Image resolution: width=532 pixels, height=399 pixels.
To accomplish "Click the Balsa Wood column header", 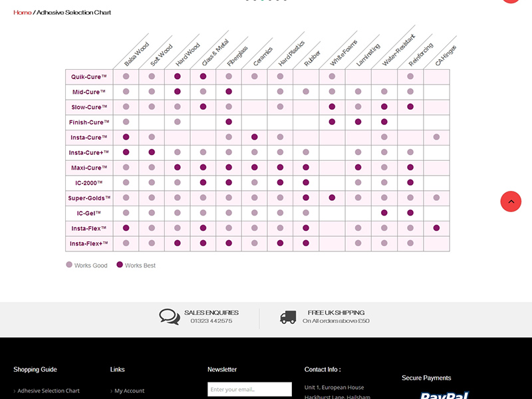I will pyautogui.click(x=136, y=54).
